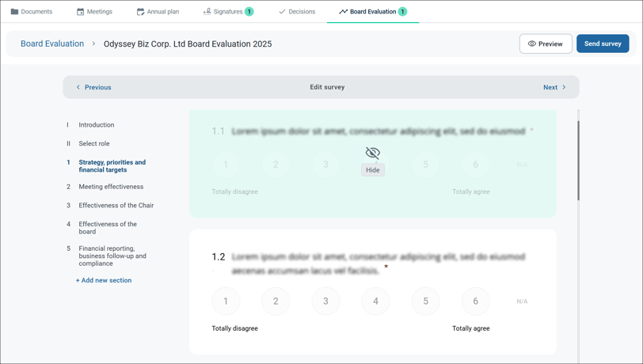Select Strategy, priorities and financial targets section
Viewport: 643px width, 364px height.
[x=112, y=166]
